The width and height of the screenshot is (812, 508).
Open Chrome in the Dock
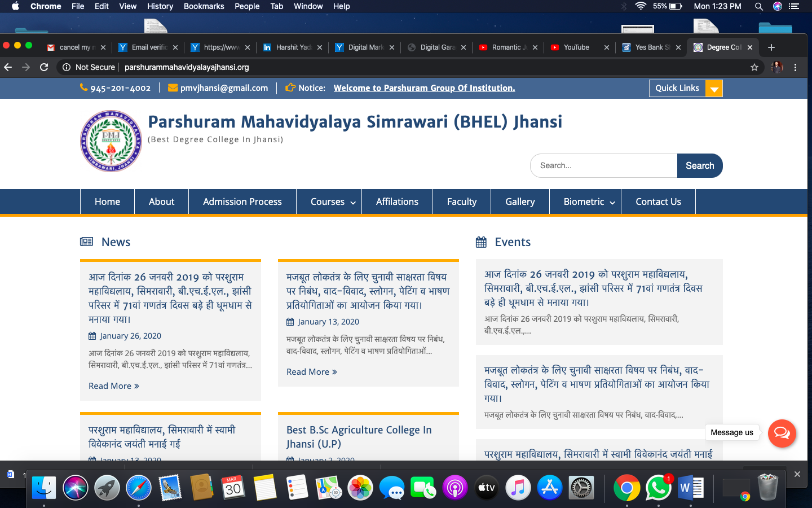(626, 488)
